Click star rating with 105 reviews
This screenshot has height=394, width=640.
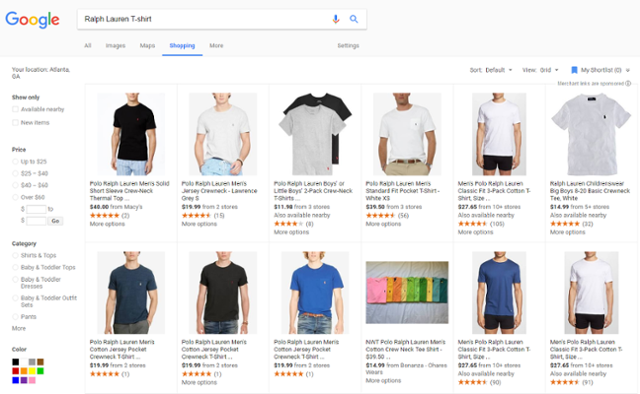(472, 224)
